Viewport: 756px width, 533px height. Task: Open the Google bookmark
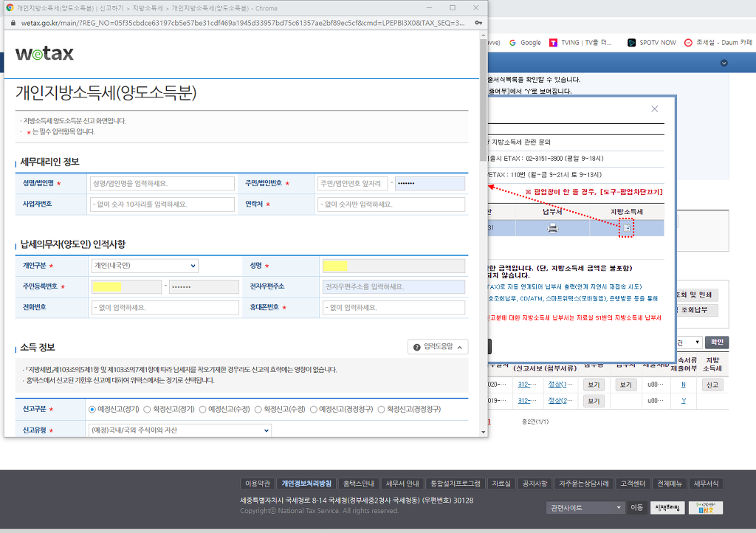point(525,43)
